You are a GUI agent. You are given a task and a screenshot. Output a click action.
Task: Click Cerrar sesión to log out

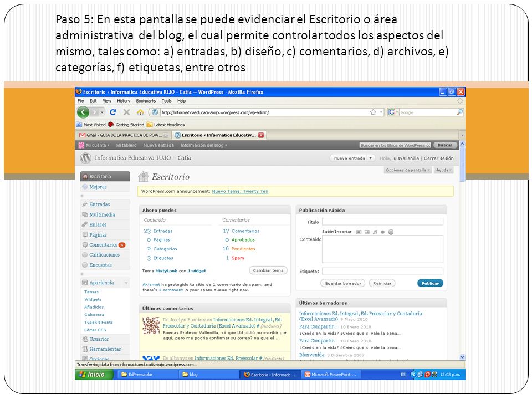coord(439,158)
